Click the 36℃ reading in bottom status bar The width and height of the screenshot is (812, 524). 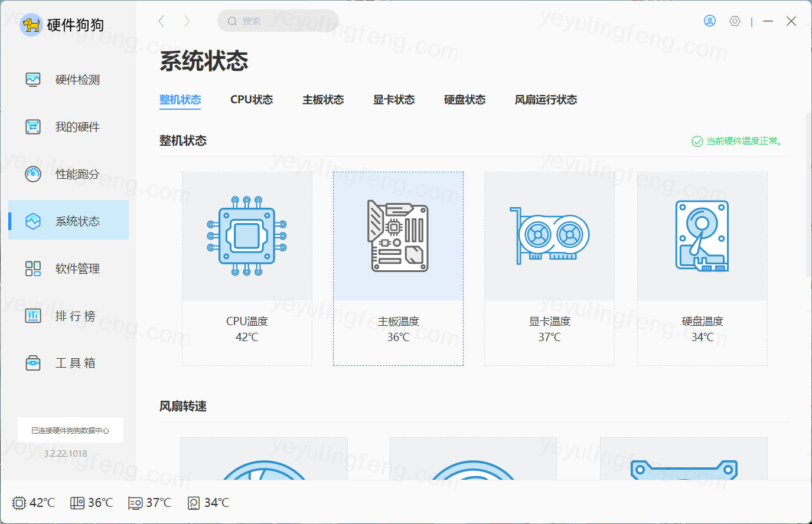[x=100, y=503]
